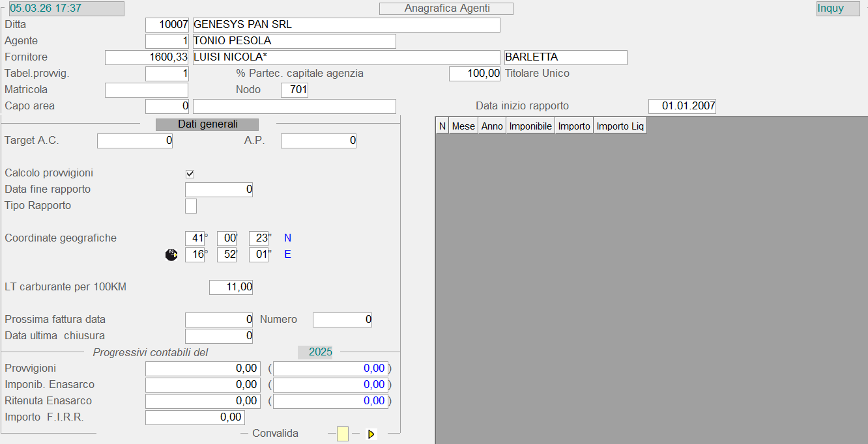Viewport: 868px width, 444px height.
Task: Click the 2025 year in Progressivi contabili
Action: click(320, 352)
